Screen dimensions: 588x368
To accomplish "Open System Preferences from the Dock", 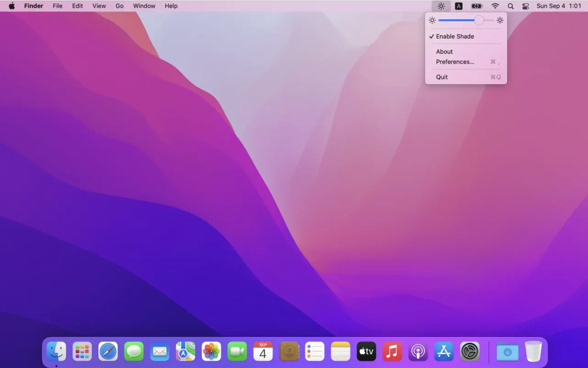I will coord(470,351).
